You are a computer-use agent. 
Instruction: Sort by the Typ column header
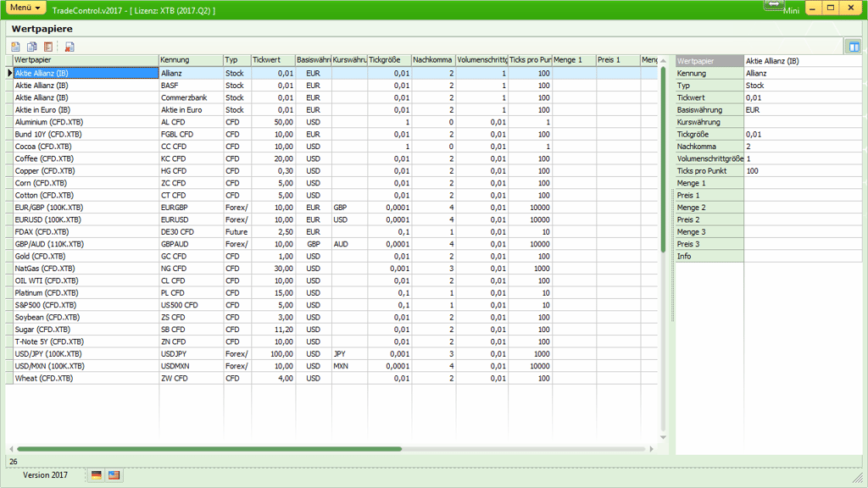(237, 60)
